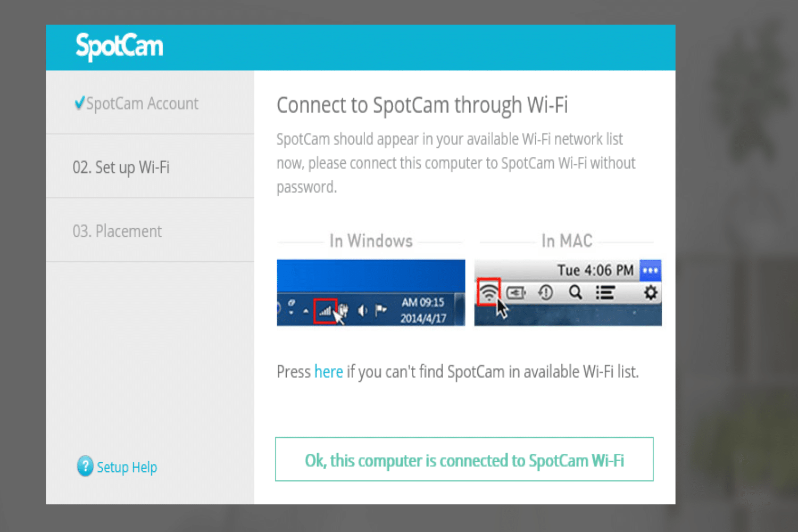Click the SpotCam logo in header
The width and height of the screenshot is (798, 532).
tap(119, 46)
